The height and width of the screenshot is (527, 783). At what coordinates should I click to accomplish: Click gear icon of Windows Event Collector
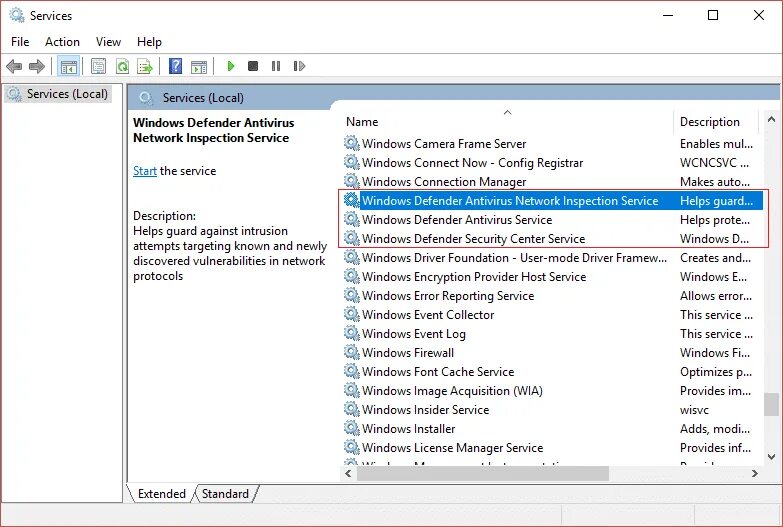[x=352, y=314]
